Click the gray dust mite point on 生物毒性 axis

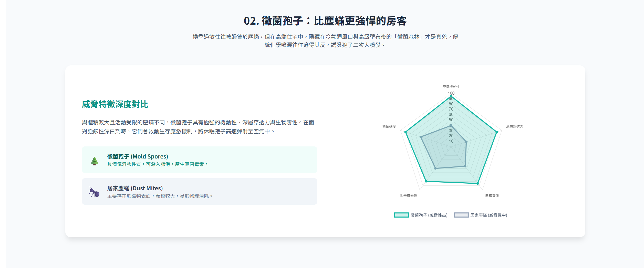pyautogui.click(x=465, y=166)
